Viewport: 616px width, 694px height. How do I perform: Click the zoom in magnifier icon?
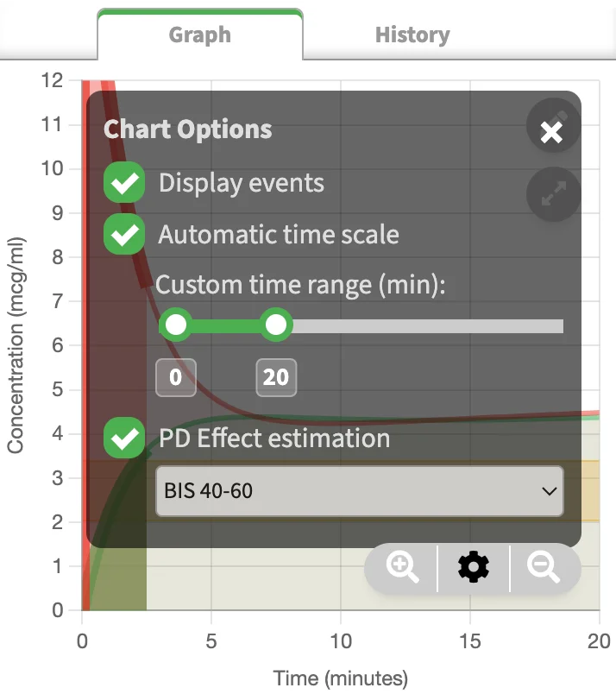(x=402, y=568)
